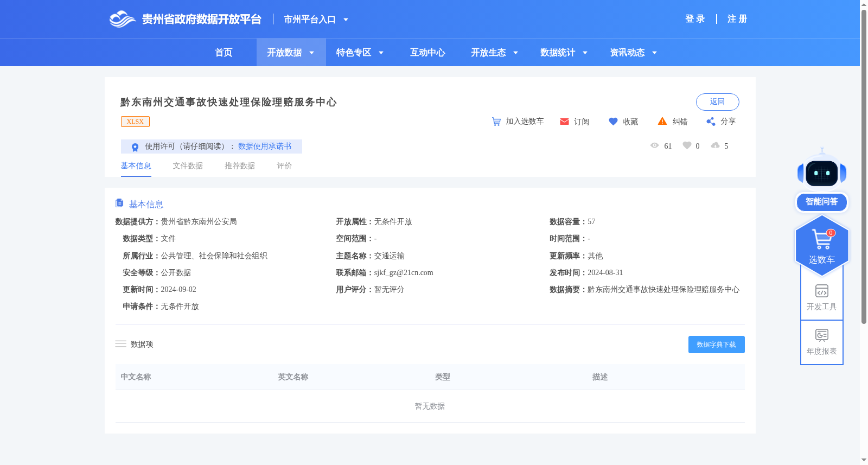Click the 中文名称 column header

coord(136,377)
